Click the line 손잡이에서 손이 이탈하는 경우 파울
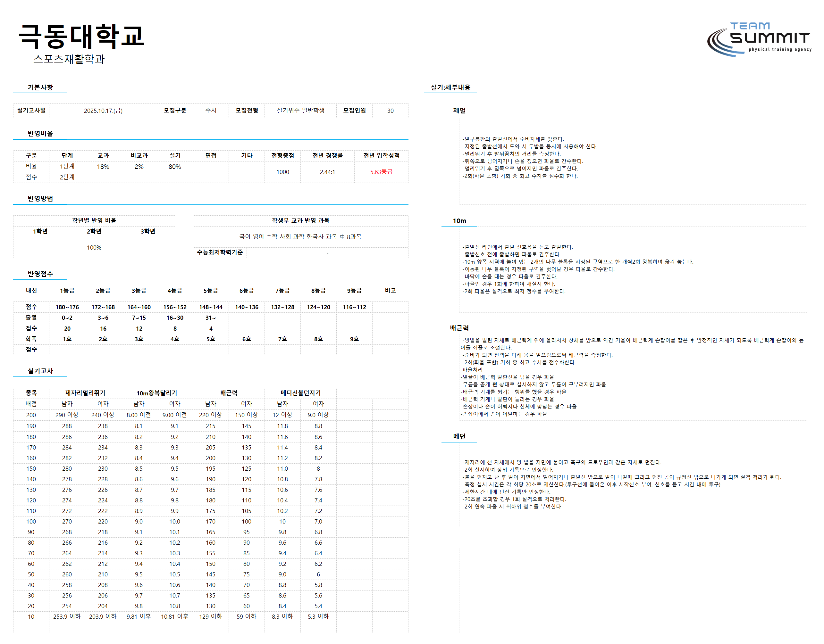This screenshot has width=824, height=644. pyautogui.click(x=504, y=414)
